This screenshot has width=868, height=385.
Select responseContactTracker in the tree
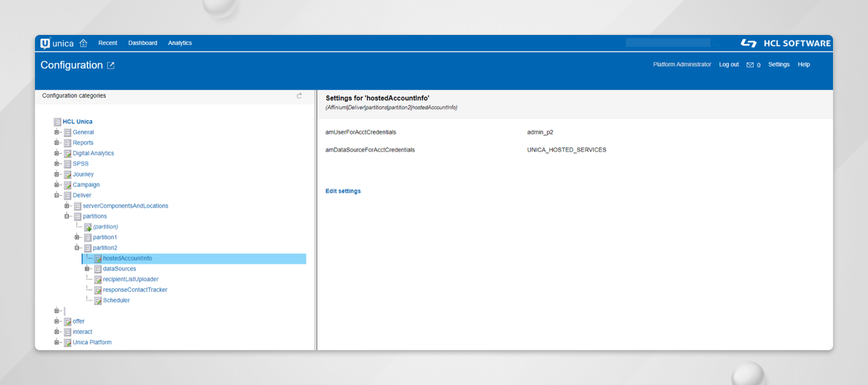(x=135, y=290)
